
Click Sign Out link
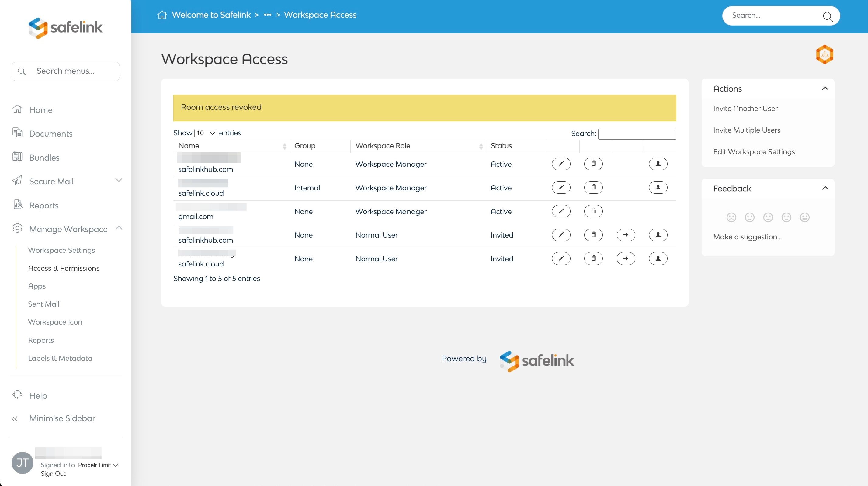click(x=53, y=474)
